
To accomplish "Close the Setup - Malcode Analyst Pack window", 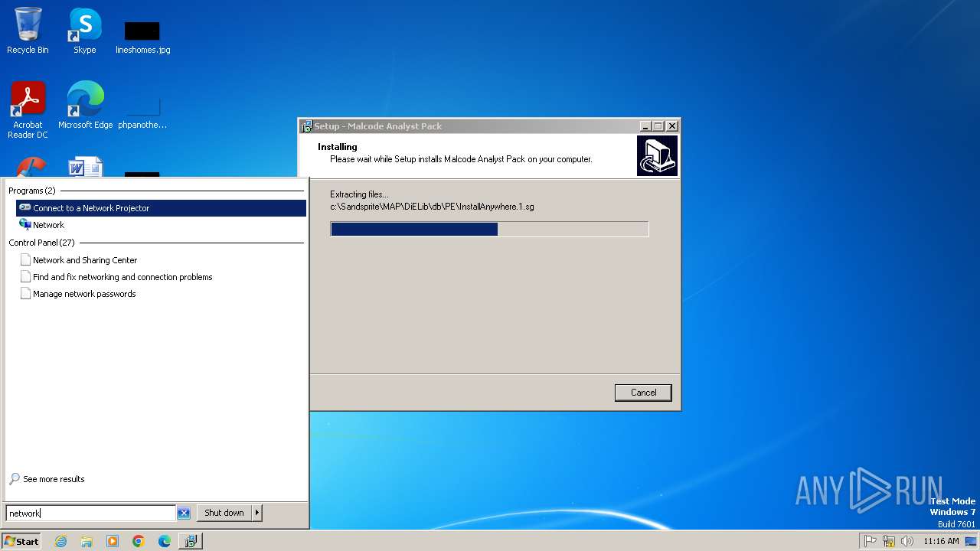I will click(x=672, y=126).
